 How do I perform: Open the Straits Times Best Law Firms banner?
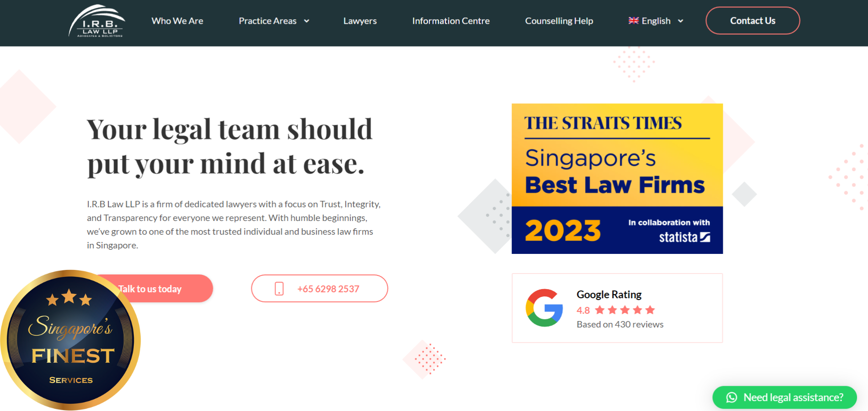coord(617,179)
